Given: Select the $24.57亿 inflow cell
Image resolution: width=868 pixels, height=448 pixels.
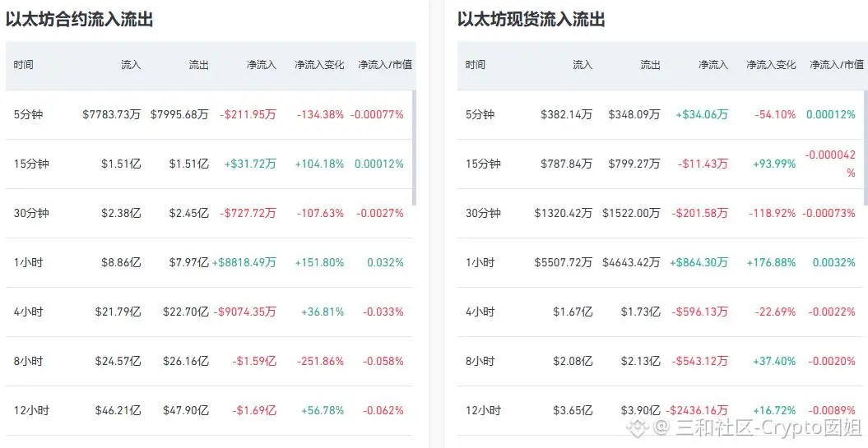Looking at the screenshot, I should [118, 361].
